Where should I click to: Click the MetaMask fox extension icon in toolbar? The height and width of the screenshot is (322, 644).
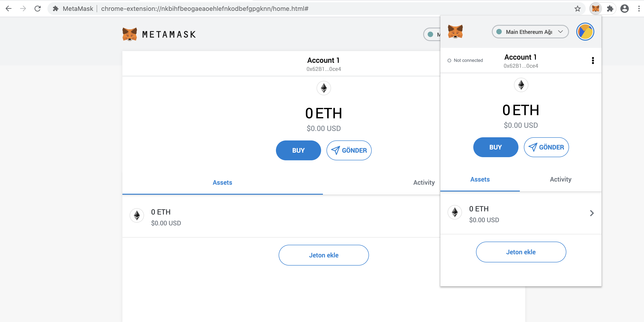click(595, 9)
